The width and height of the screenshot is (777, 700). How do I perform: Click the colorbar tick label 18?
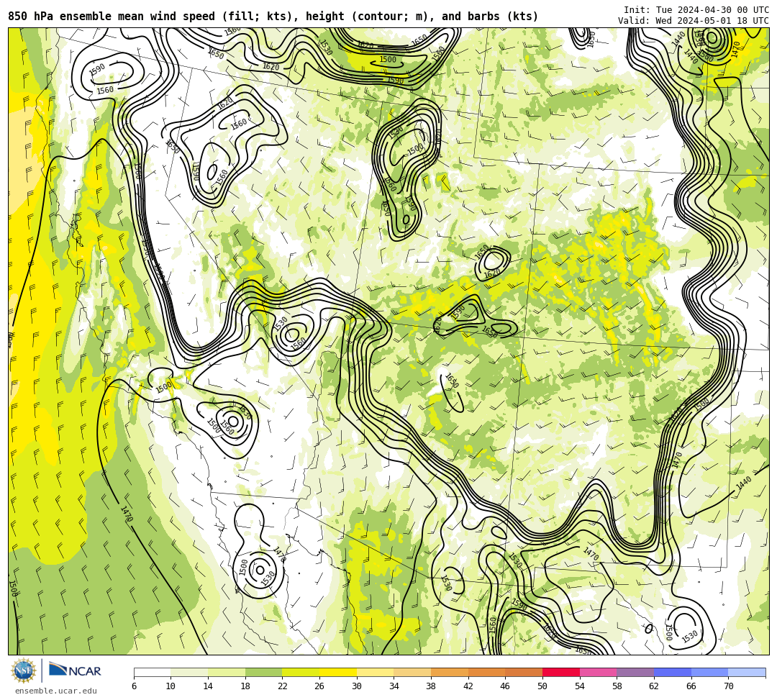(x=245, y=686)
